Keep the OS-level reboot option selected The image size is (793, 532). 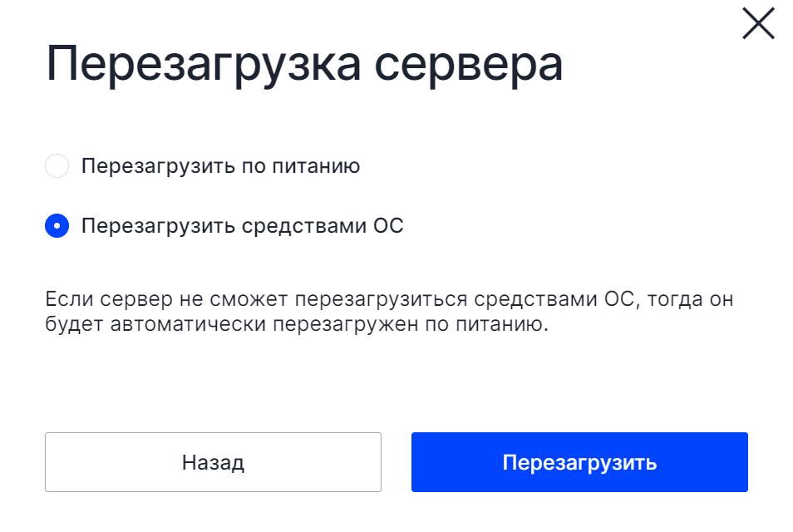(57, 225)
